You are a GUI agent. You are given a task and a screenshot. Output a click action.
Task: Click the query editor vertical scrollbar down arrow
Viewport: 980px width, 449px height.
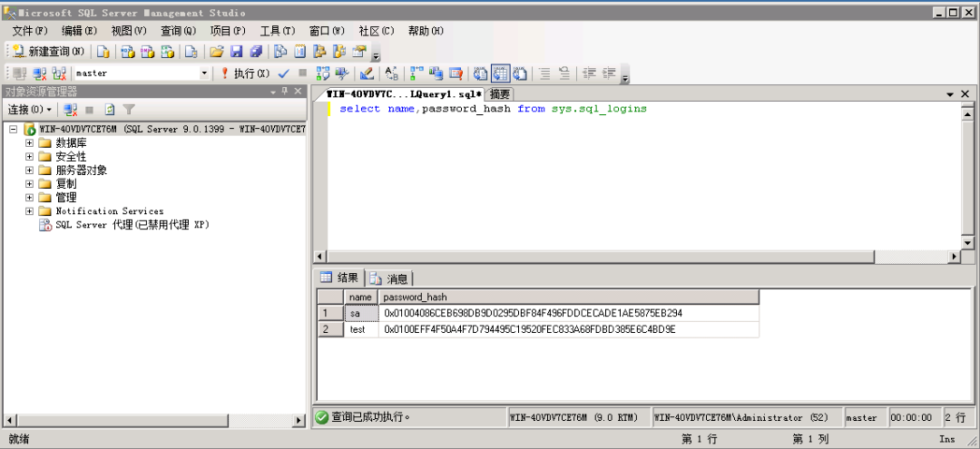point(967,243)
